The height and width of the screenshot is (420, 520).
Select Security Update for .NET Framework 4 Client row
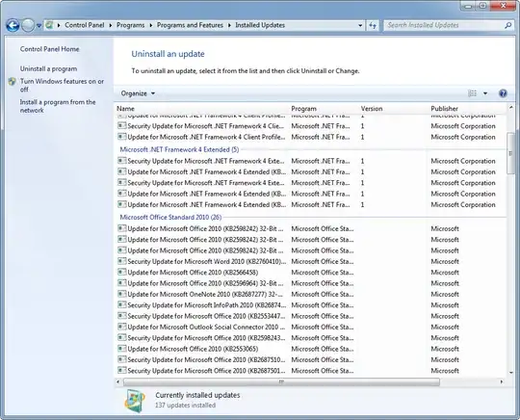[x=310, y=126]
